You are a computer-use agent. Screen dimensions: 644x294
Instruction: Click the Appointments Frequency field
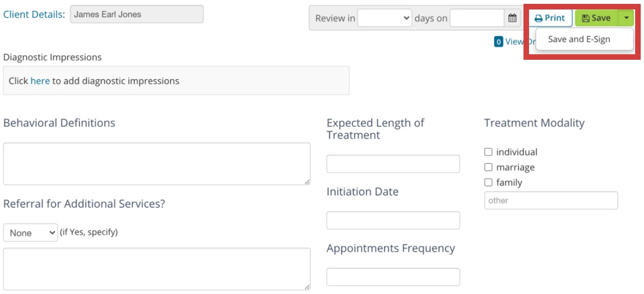(x=393, y=277)
